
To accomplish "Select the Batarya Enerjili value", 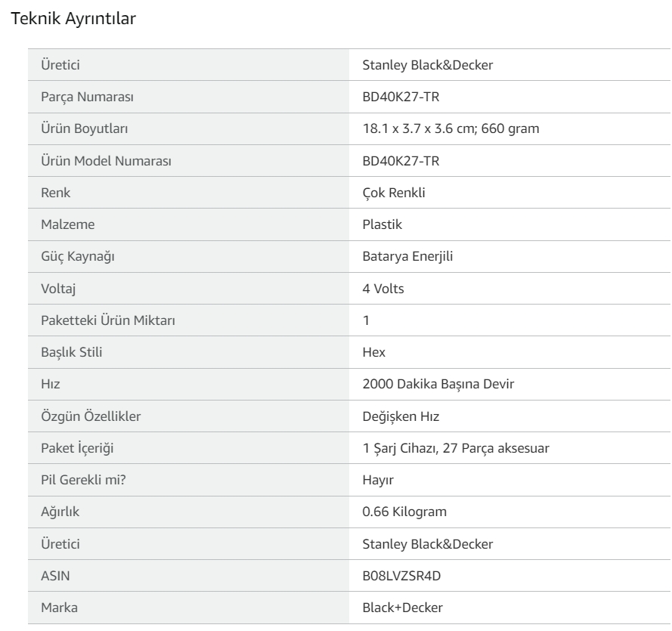I will click(x=407, y=257).
